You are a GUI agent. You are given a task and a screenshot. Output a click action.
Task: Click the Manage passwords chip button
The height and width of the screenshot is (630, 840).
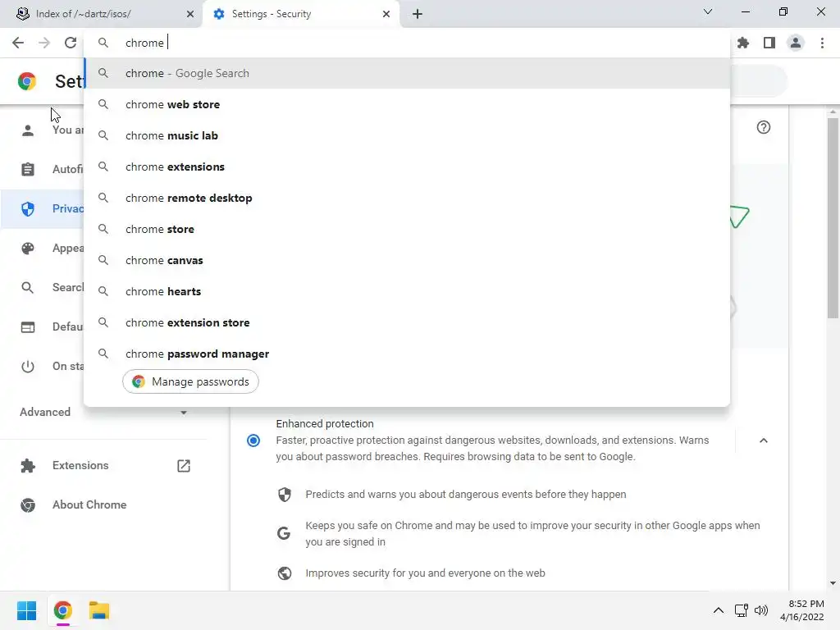(x=190, y=381)
